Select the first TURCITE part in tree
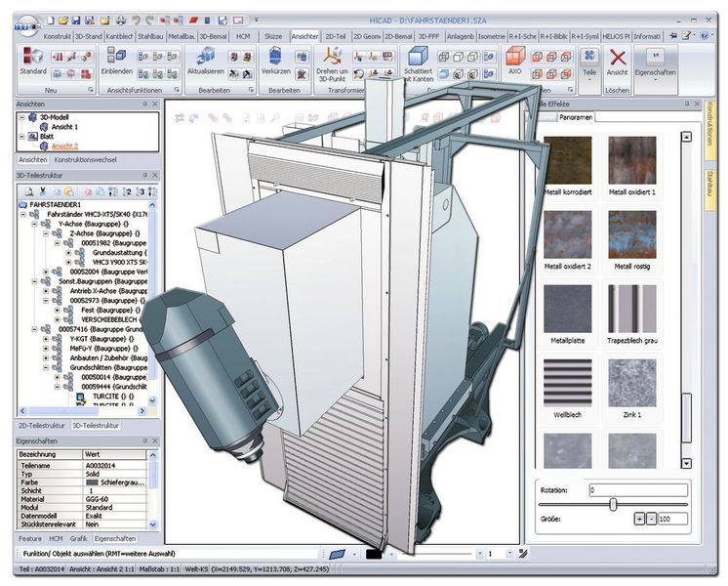 (113, 396)
